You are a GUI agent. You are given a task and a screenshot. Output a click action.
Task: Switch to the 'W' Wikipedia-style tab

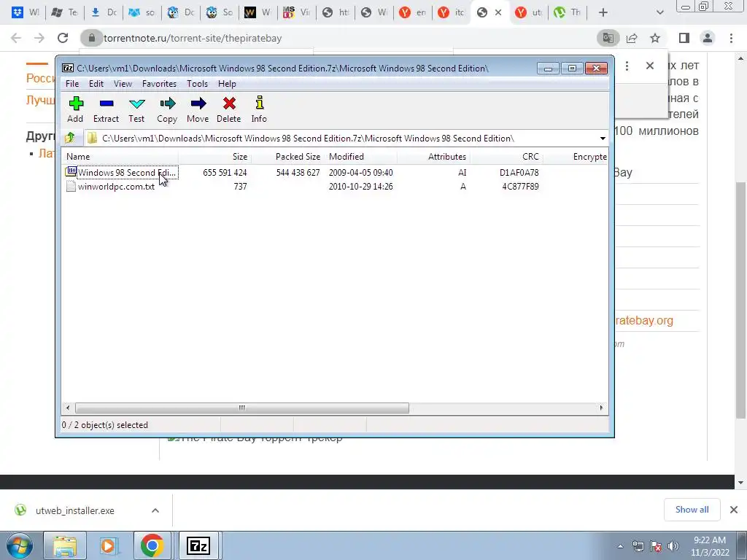pyautogui.click(x=258, y=12)
